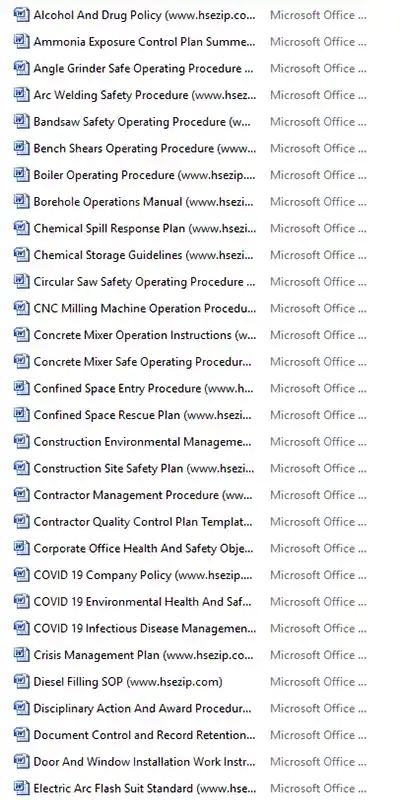Image resolution: width=400 pixels, height=800 pixels.
Task: Click Word icon beside Document Control and Record Retention
Action: click(21, 735)
